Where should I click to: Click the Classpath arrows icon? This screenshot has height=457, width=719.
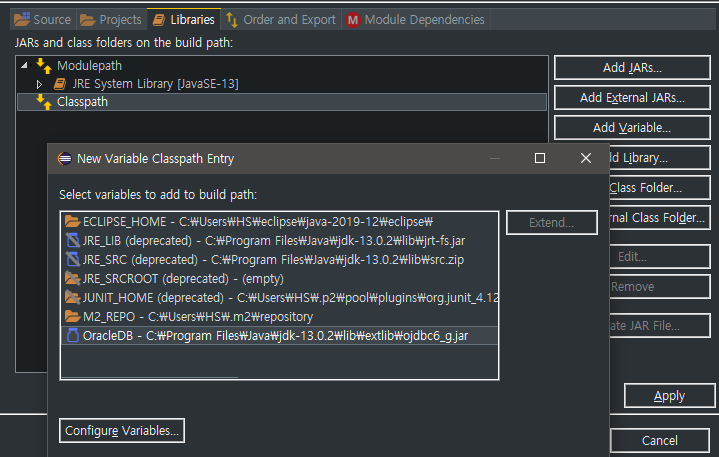tap(44, 102)
